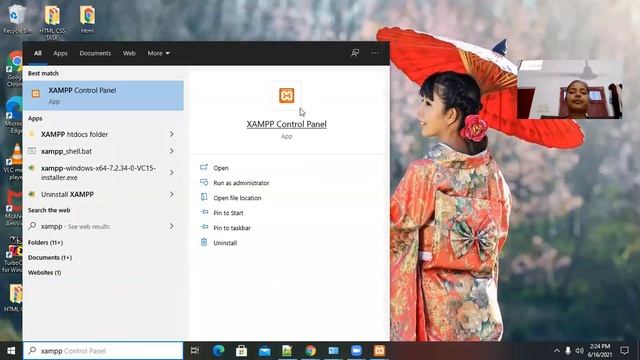Click the webcam video thumbnail
This screenshot has height=360, width=640.
(x=570, y=89)
